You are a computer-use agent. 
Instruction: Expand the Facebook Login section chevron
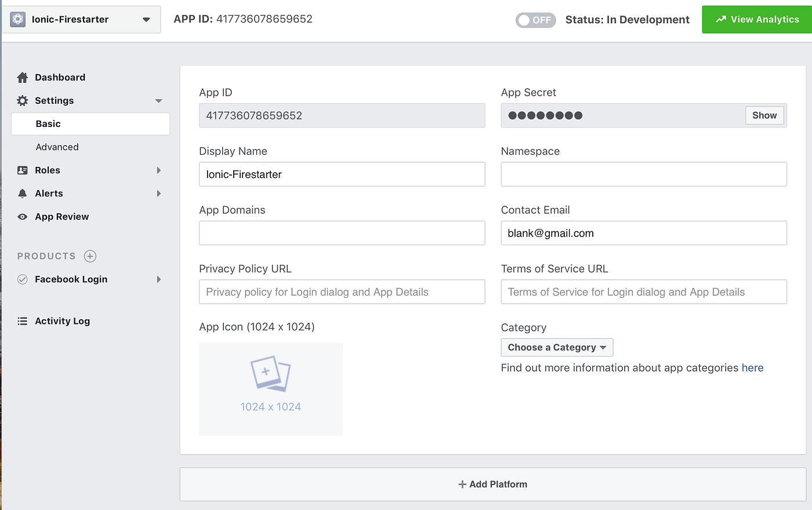click(159, 279)
